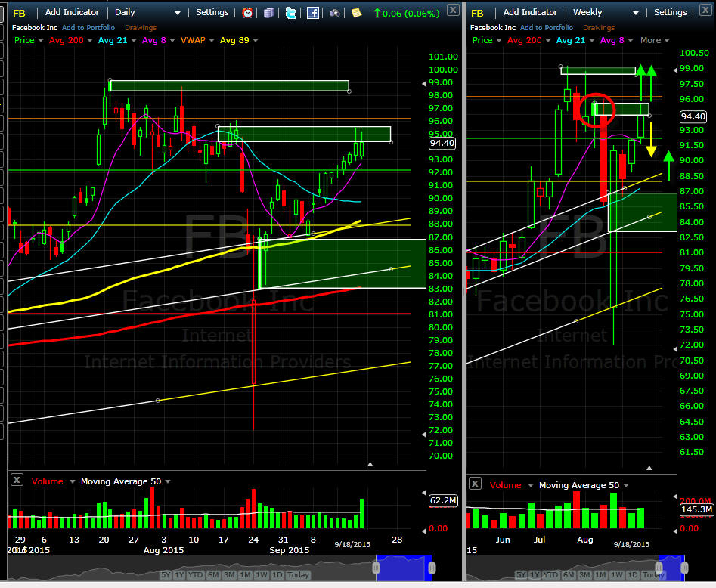Click the FB ticker symbol in Daily chart

(x=19, y=13)
